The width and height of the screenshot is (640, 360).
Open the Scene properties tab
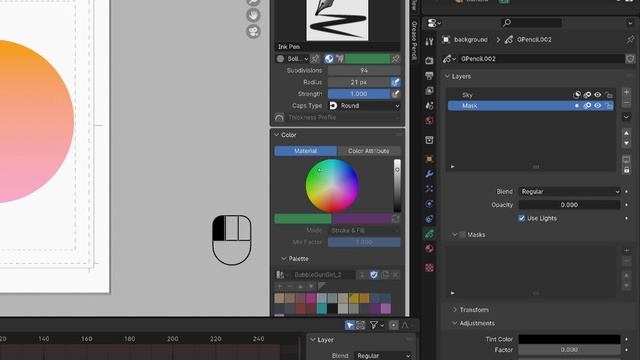tap(429, 105)
